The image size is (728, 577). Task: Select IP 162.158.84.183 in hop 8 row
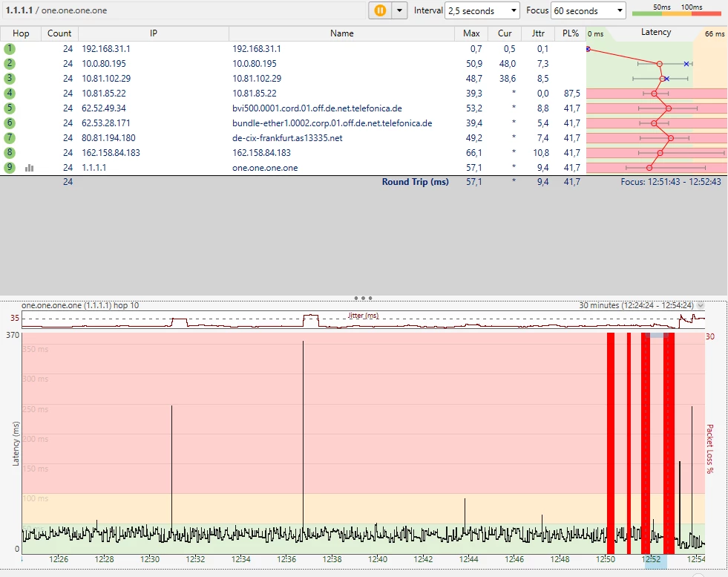tap(111, 153)
